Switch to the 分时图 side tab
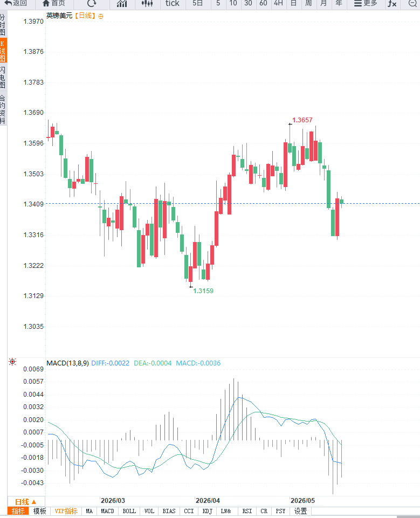This screenshot has width=420, height=518. [x=3, y=25]
